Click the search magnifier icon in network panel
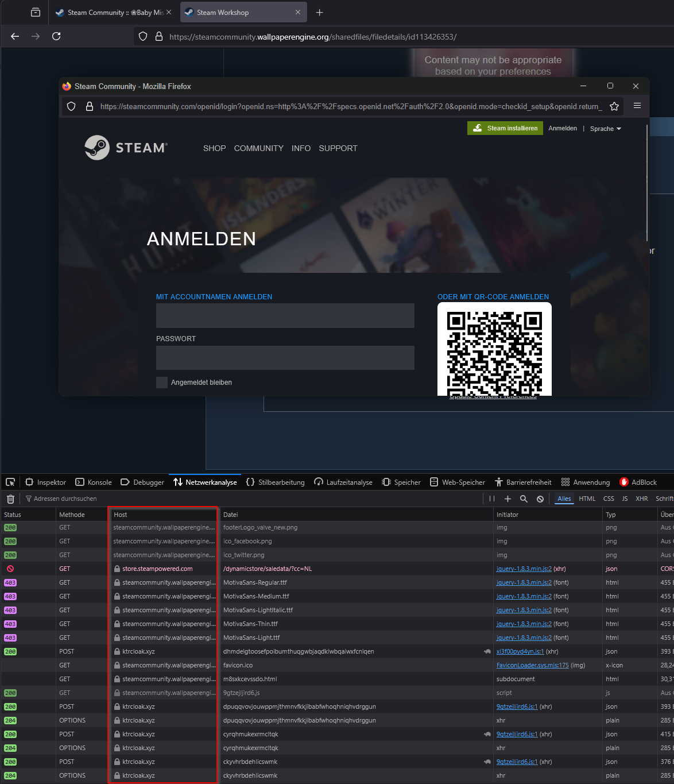 tap(524, 499)
